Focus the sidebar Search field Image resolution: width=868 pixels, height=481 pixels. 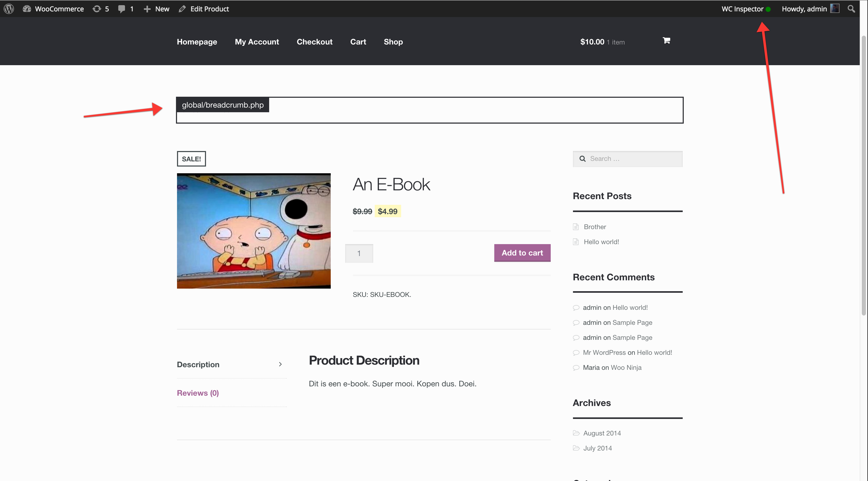click(627, 159)
